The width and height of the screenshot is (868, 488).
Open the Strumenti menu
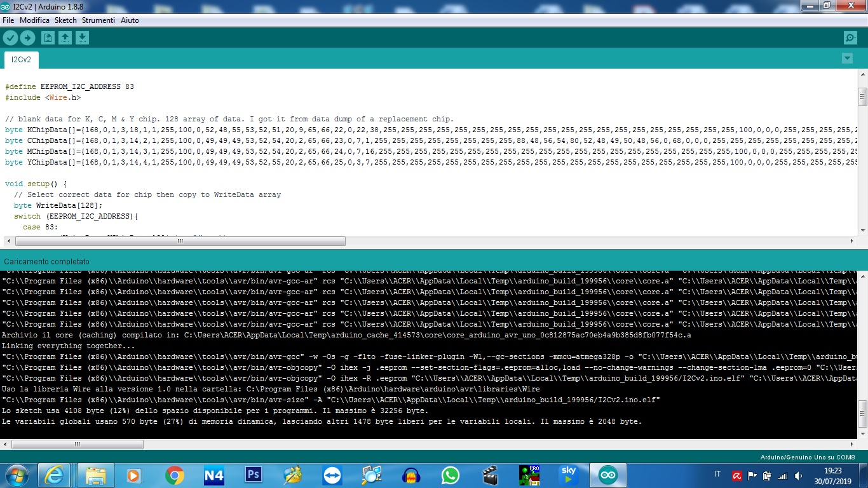(x=98, y=20)
